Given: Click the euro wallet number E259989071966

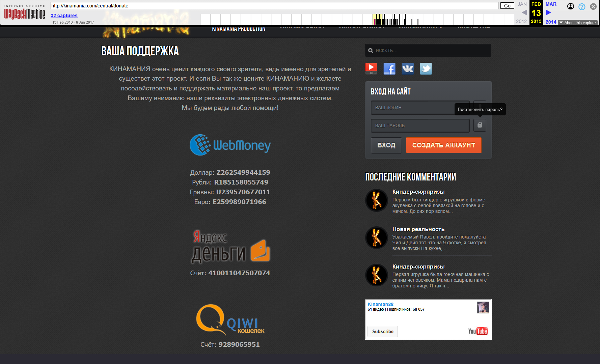Looking at the screenshot, I should coord(239,202).
